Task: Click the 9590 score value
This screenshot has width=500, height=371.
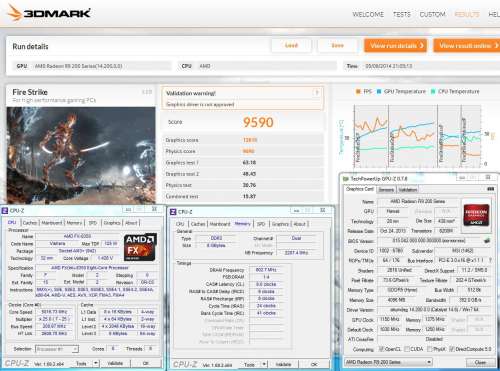Action: point(258,122)
